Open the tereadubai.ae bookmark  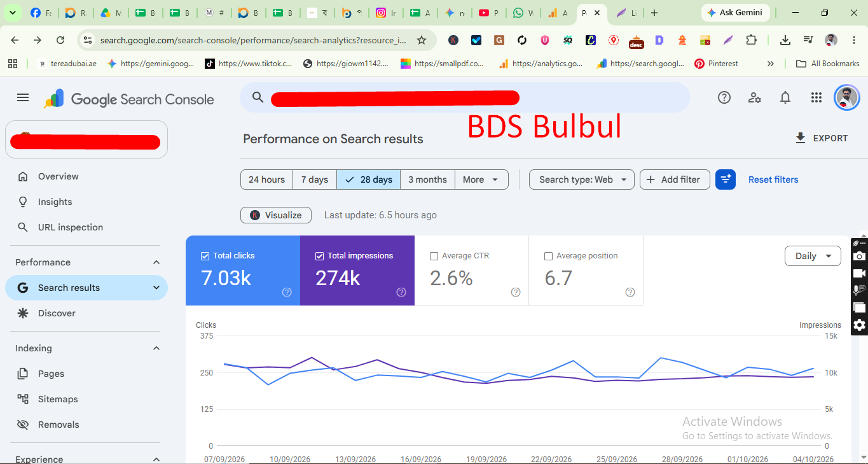click(x=68, y=64)
